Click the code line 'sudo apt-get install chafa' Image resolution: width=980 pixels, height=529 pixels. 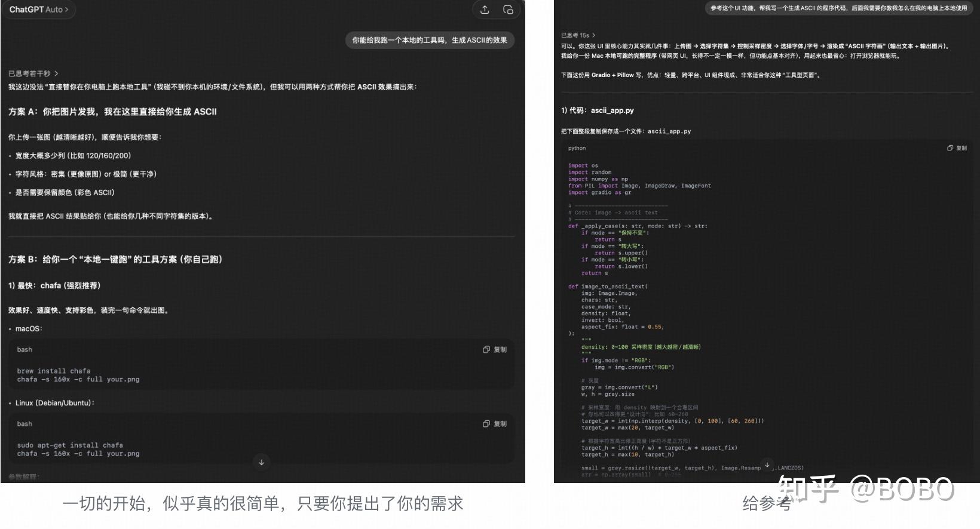[70, 445]
